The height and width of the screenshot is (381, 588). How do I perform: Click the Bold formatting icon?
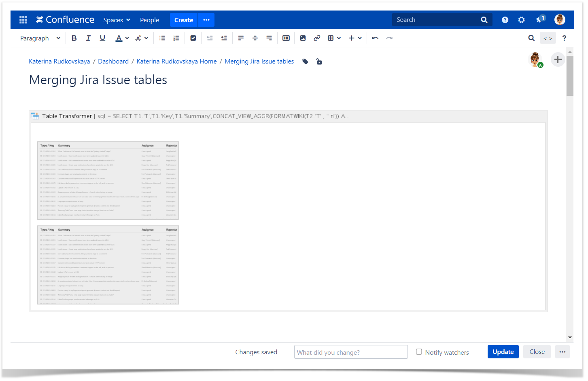(74, 38)
